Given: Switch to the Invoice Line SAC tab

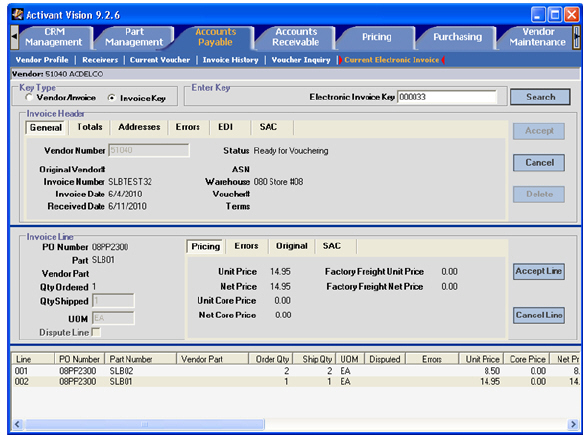Looking at the screenshot, I should pyautogui.click(x=332, y=246).
